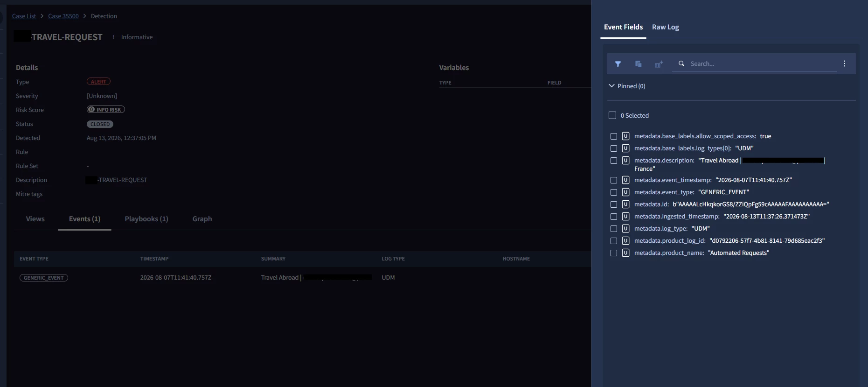This screenshot has height=387, width=868.
Task: Click the CLOSED status badge
Action: tap(100, 124)
